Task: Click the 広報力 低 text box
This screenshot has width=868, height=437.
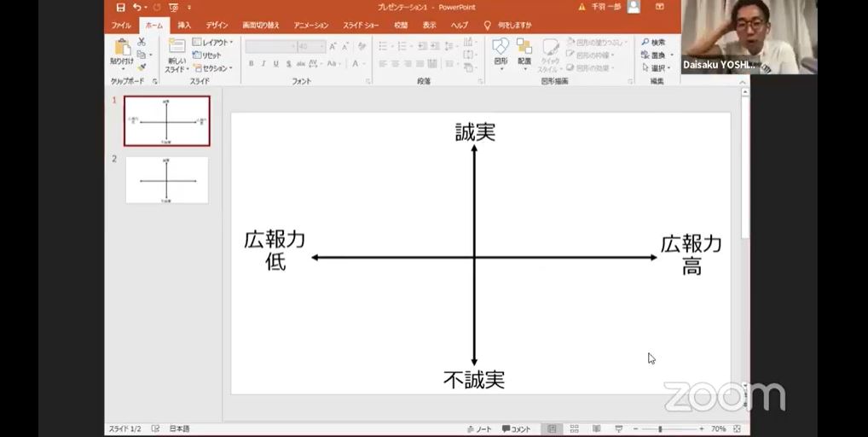Action: pyautogui.click(x=275, y=250)
